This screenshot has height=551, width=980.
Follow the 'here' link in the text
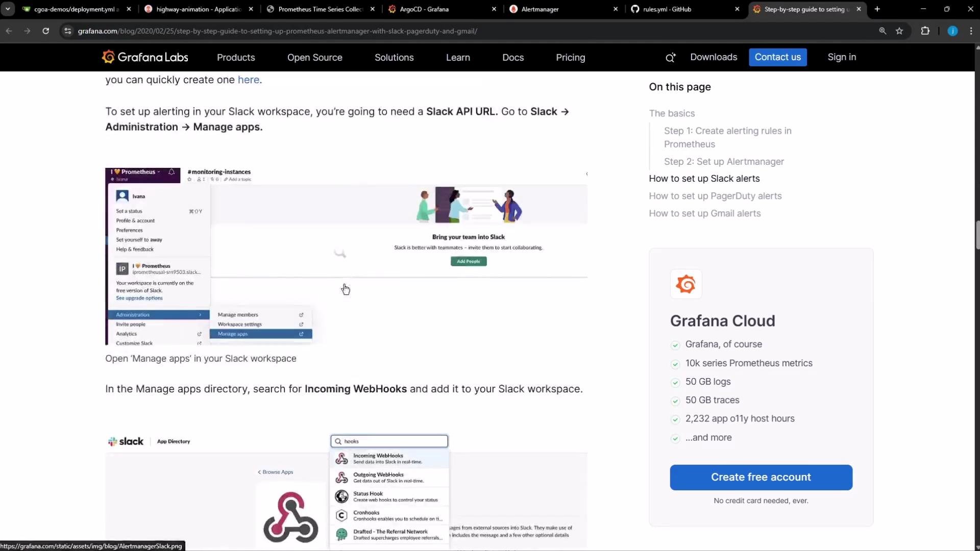(249, 80)
